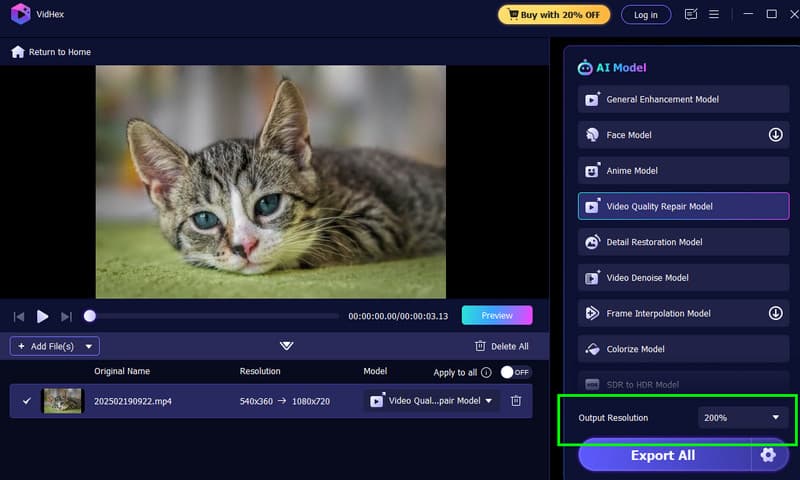Skip to the next frame
This screenshot has width=800, height=480.
67,316
